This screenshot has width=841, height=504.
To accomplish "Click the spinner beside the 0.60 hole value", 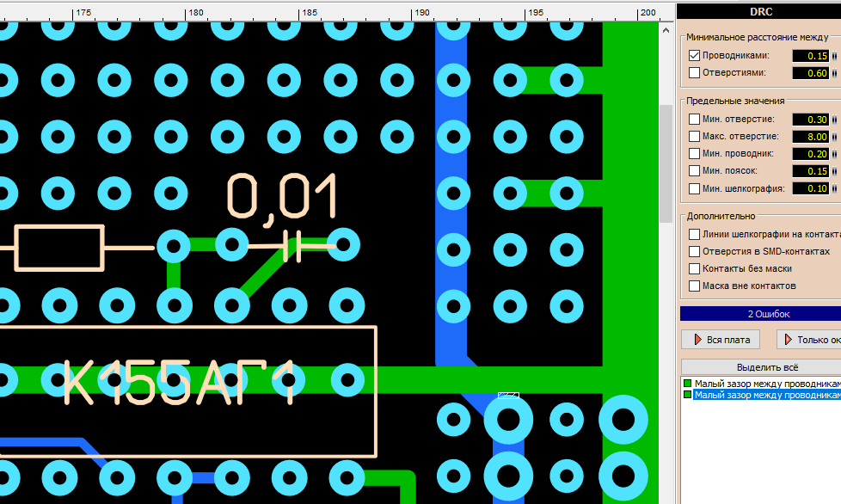I will 834,73.
